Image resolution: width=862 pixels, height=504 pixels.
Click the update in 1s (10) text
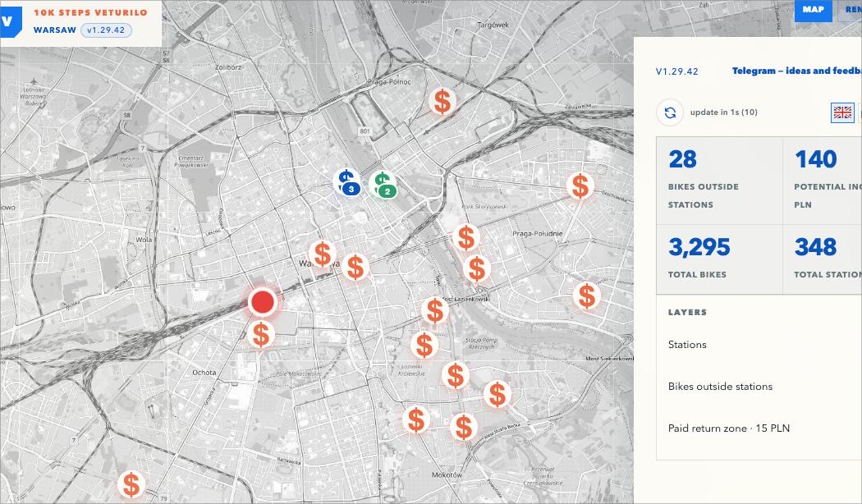(723, 112)
